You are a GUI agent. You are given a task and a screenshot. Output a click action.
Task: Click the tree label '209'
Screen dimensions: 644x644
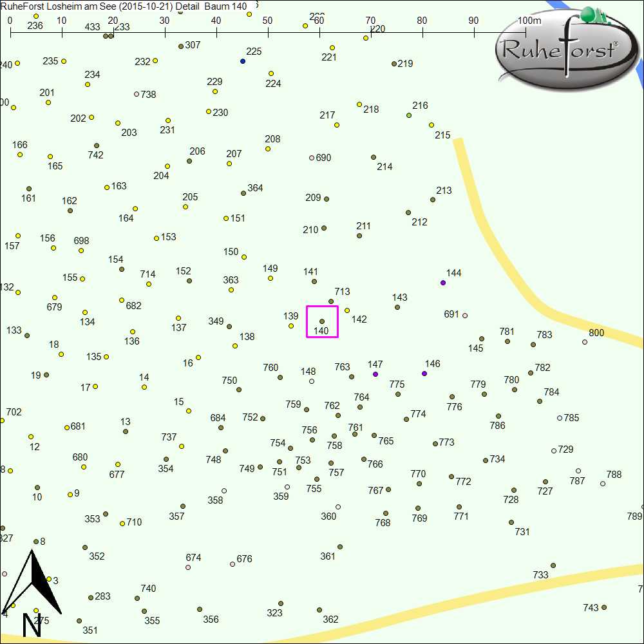pos(313,198)
